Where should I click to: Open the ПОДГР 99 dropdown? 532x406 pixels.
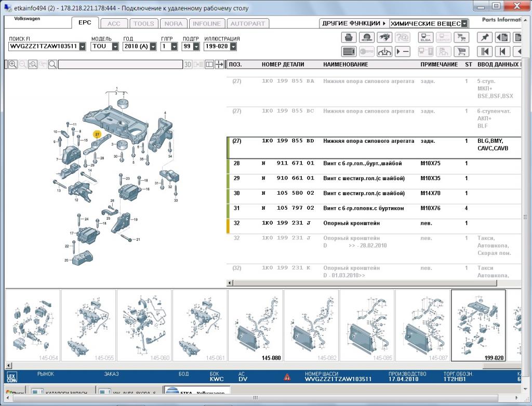(x=196, y=47)
